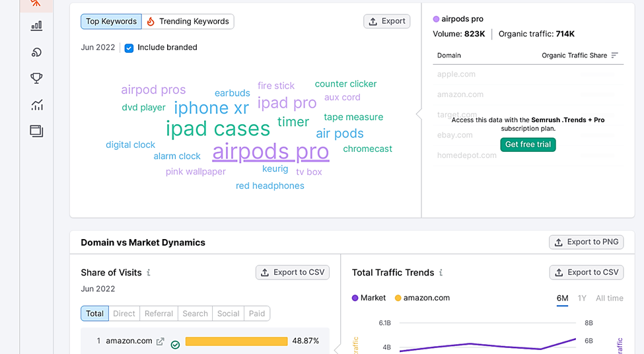This screenshot has width=644, height=354.
Task: Select keyword 'digital clock' in cloud
Action: [x=131, y=145]
